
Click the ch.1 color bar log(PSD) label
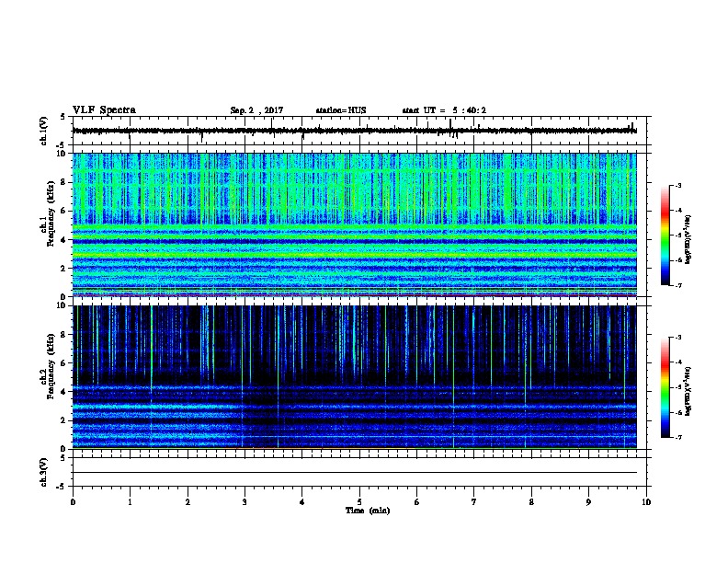tap(688, 239)
